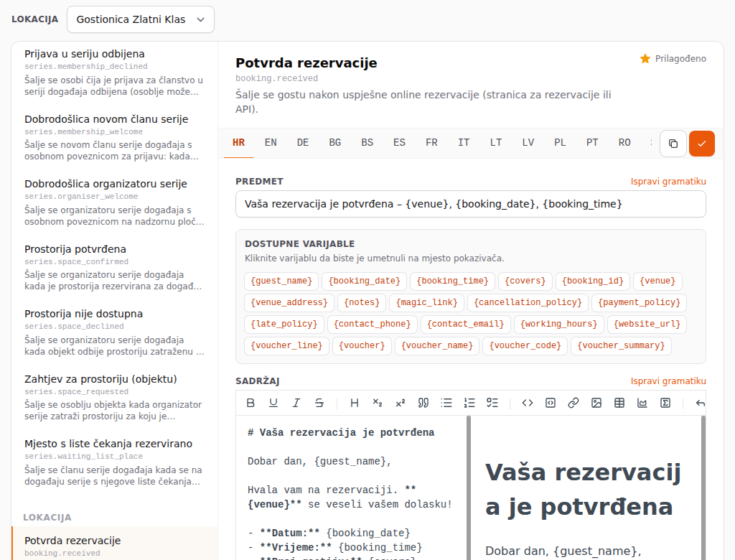Insert the {working_hours} variable

[x=558, y=324]
